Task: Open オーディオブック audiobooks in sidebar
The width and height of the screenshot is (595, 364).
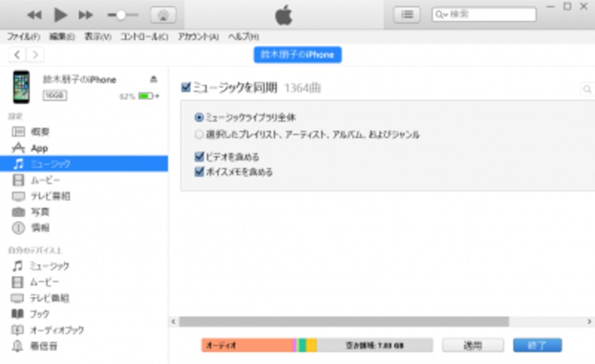Action: click(84, 330)
